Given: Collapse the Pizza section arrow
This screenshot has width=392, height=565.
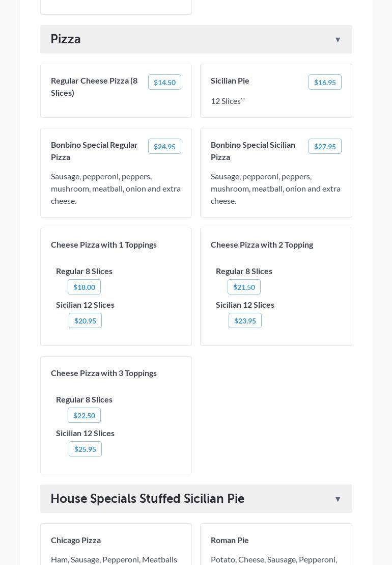Looking at the screenshot, I should pyautogui.click(x=338, y=40).
